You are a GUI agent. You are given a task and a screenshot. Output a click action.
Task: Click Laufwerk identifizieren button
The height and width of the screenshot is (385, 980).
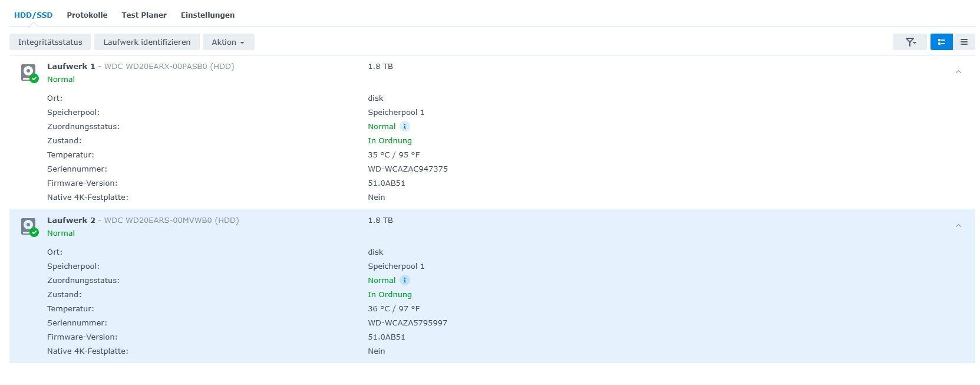(x=147, y=42)
